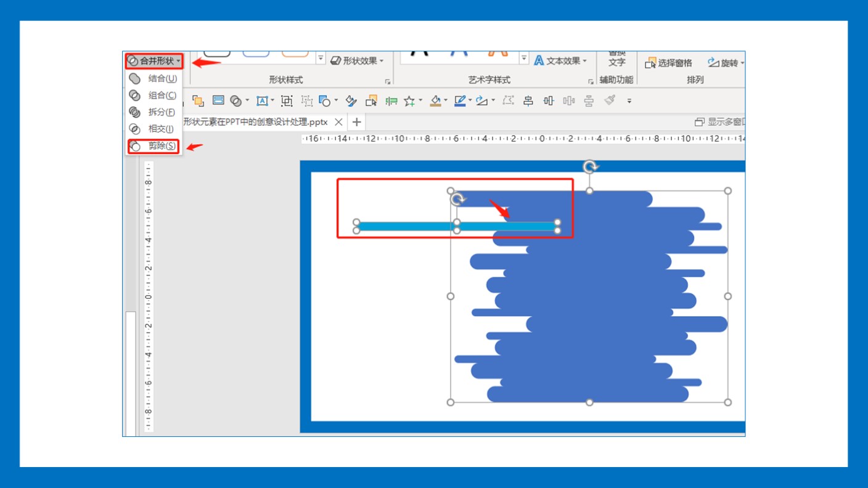Expand the shape styles gallery arrow
The height and width of the screenshot is (488, 868).
point(321,59)
